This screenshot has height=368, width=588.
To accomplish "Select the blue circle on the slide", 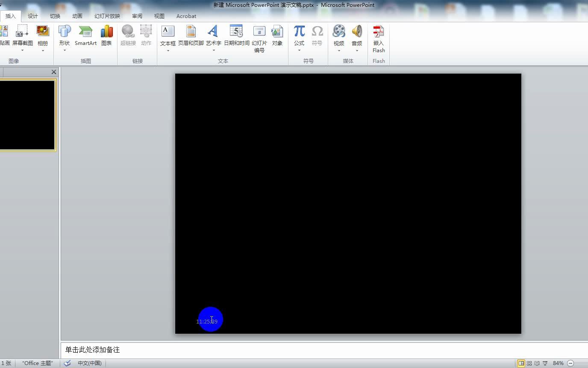I will pos(211,319).
